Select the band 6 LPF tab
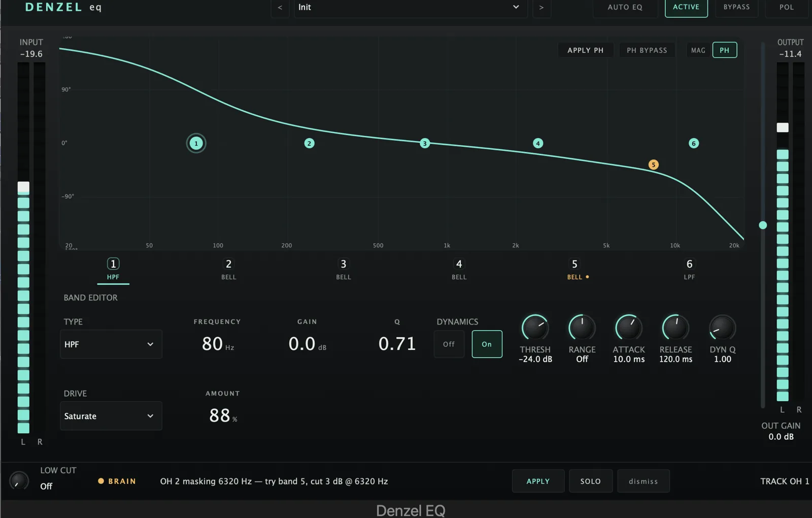The height and width of the screenshot is (518, 812). (689, 270)
